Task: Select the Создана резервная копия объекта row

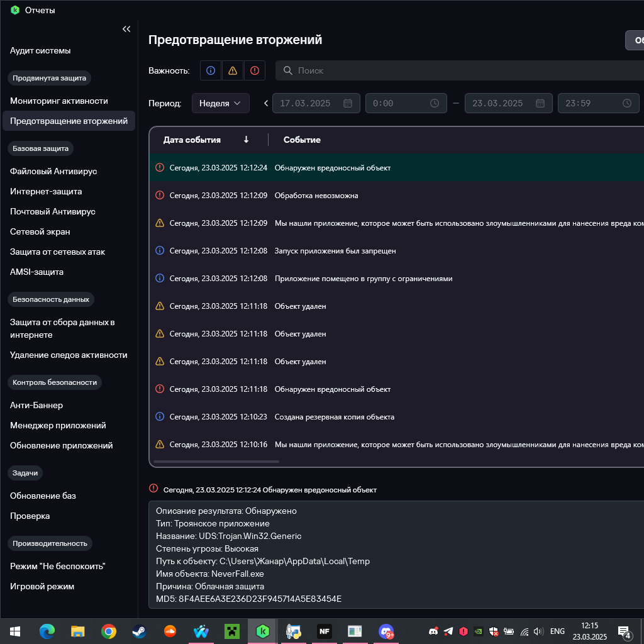Action: coord(397,417)
